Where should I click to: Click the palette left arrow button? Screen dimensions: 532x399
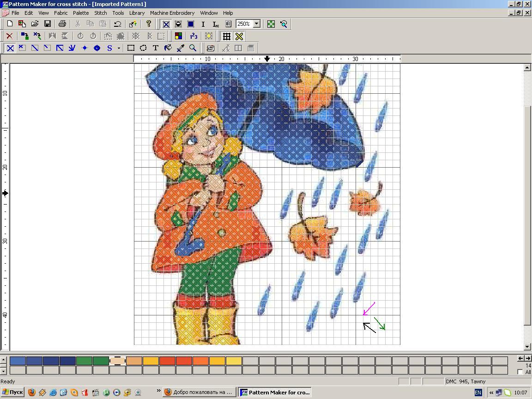point(521,358)
